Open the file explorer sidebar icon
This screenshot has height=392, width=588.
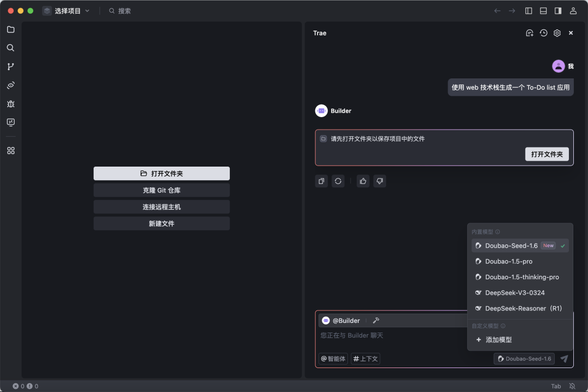point(10,29)
